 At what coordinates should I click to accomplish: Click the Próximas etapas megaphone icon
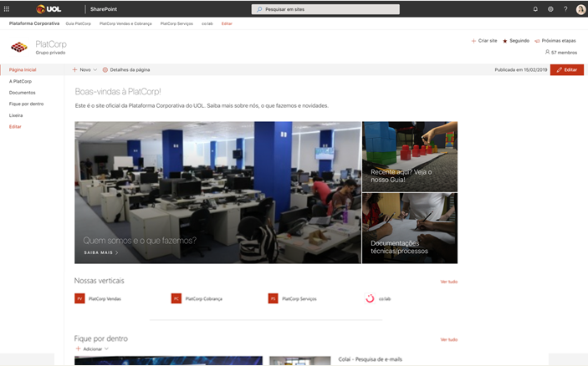[x=537, y=41]
